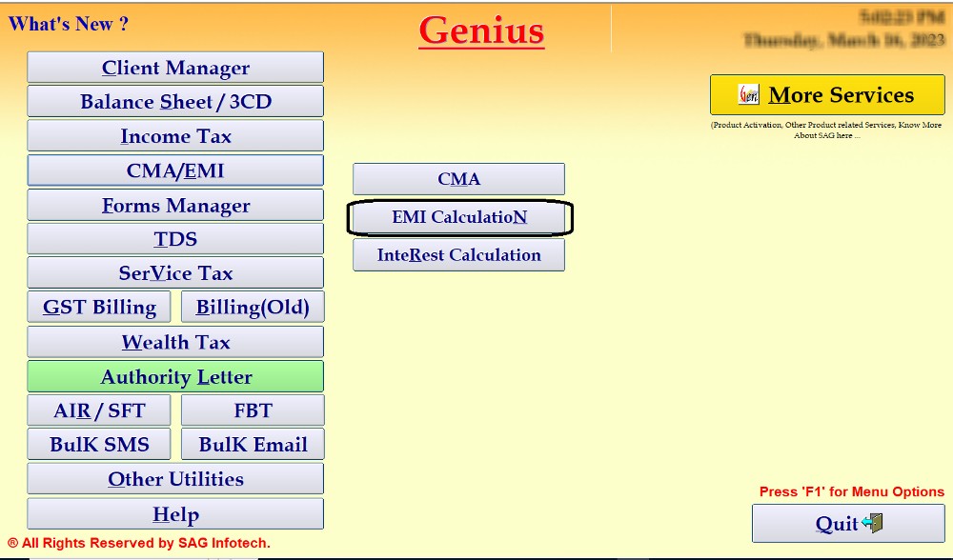Open Billing(Old) module

[253, 308]
